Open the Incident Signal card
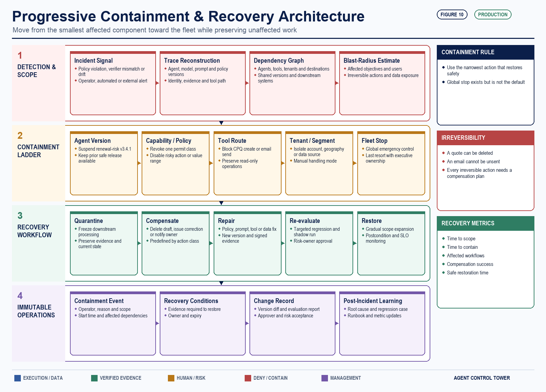 click(113, 83)
